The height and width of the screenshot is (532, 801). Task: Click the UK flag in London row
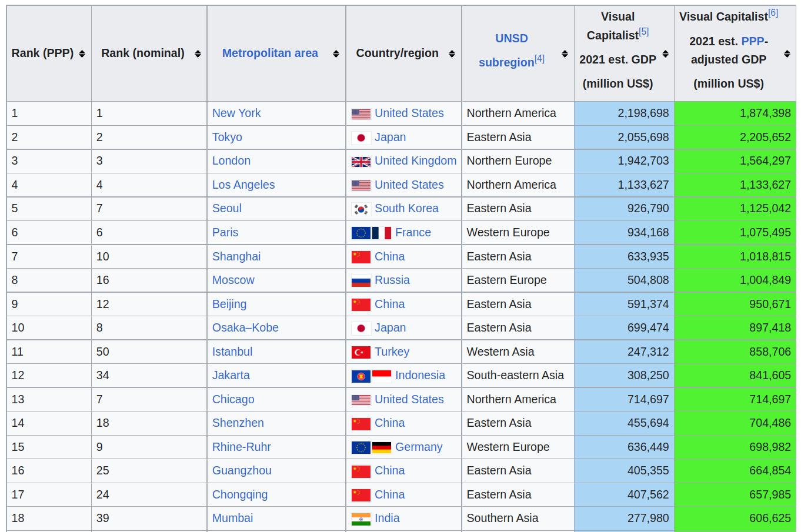pos(361,162)
